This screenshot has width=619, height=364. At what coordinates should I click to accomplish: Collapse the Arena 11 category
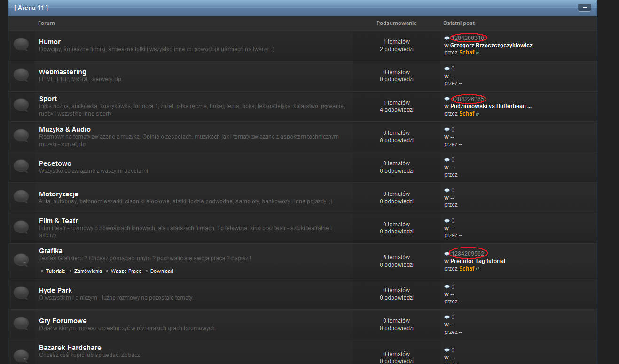coord(584,8)
